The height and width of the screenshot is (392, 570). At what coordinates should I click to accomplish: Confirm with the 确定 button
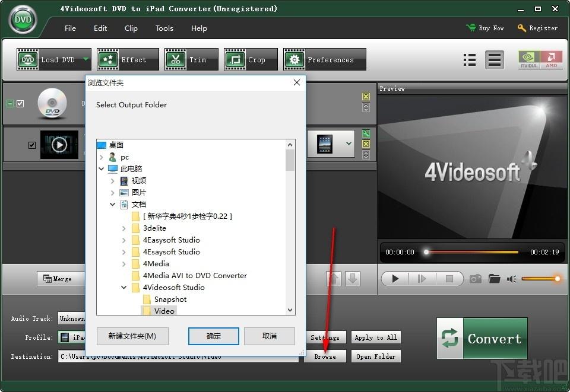214,336
